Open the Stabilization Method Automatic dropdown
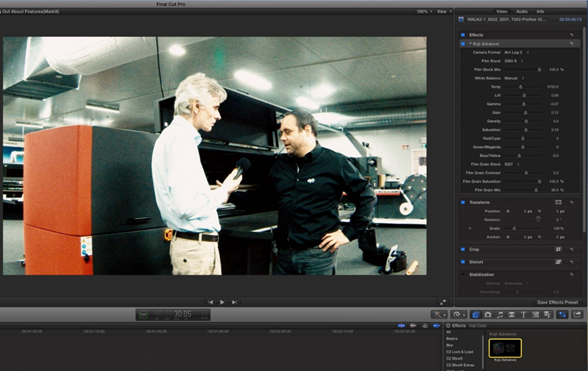 coord(516,283)
